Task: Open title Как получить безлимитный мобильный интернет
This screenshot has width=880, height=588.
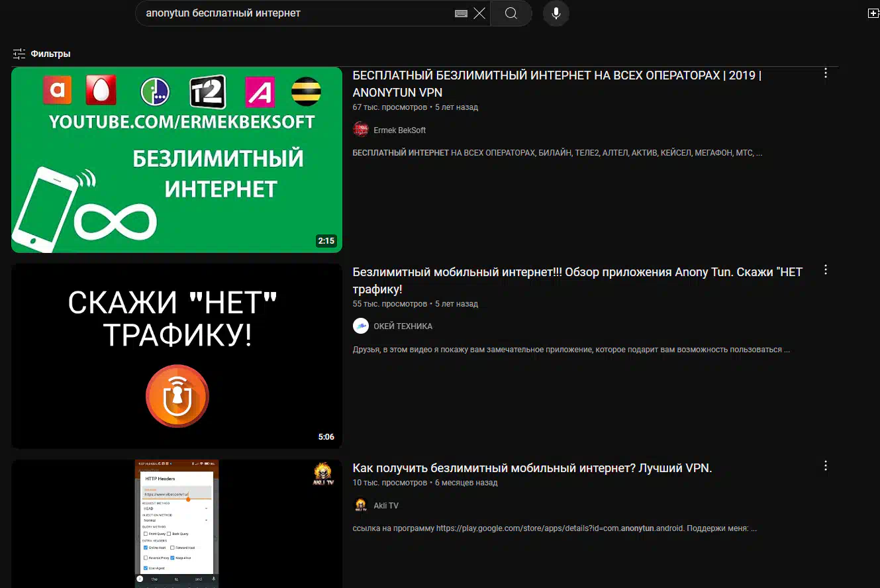Action: (x=532, y=468)
